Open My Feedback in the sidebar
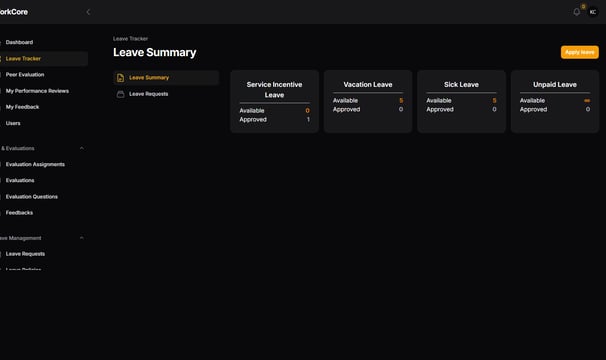Viewport: 606px width, 360px height. pyautogui.click(x=22, y=107)
